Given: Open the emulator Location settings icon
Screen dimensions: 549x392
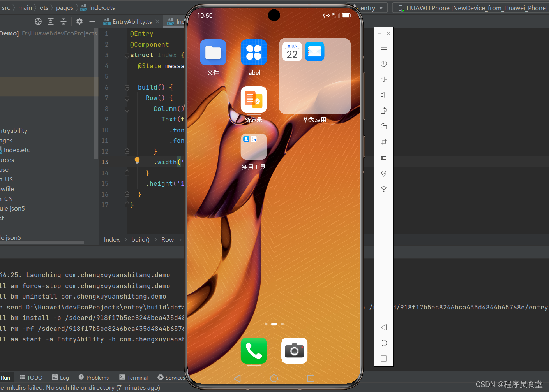Looking at the screenshot, I should click(x=384, y=173).
